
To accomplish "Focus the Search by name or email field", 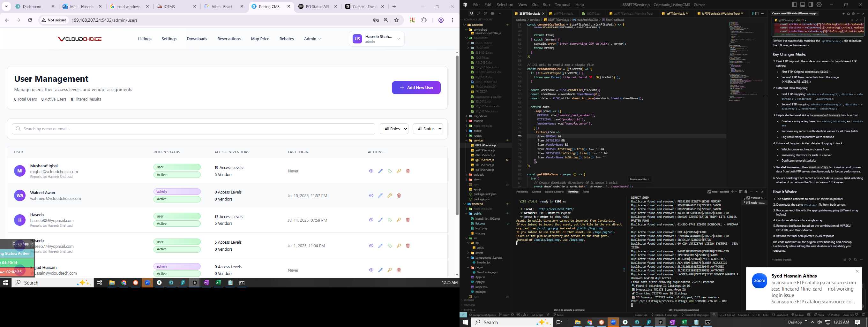I will (193, 129).
